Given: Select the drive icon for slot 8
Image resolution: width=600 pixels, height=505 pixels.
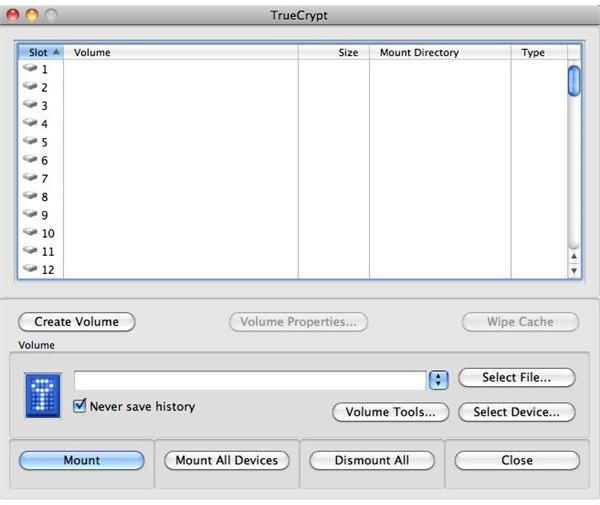Looking at the screenshot, I should (30, 195).
